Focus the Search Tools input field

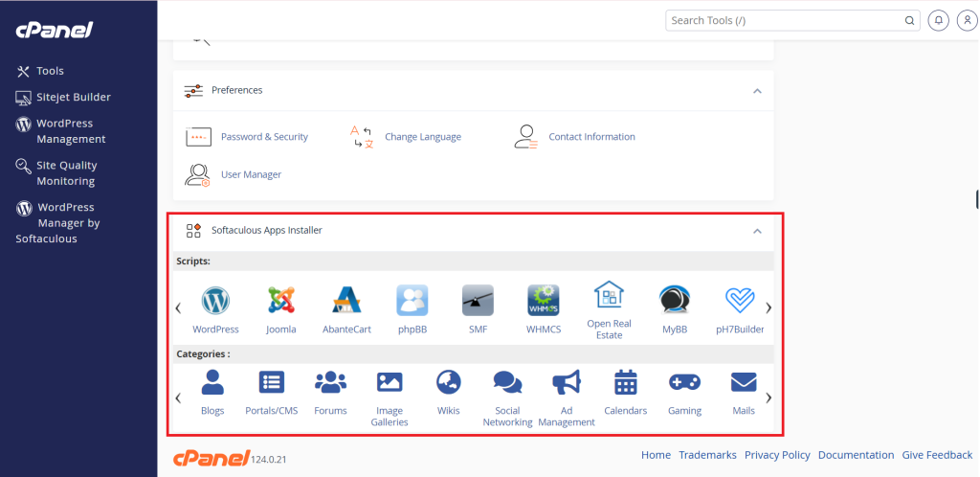(x=792, y=21)
